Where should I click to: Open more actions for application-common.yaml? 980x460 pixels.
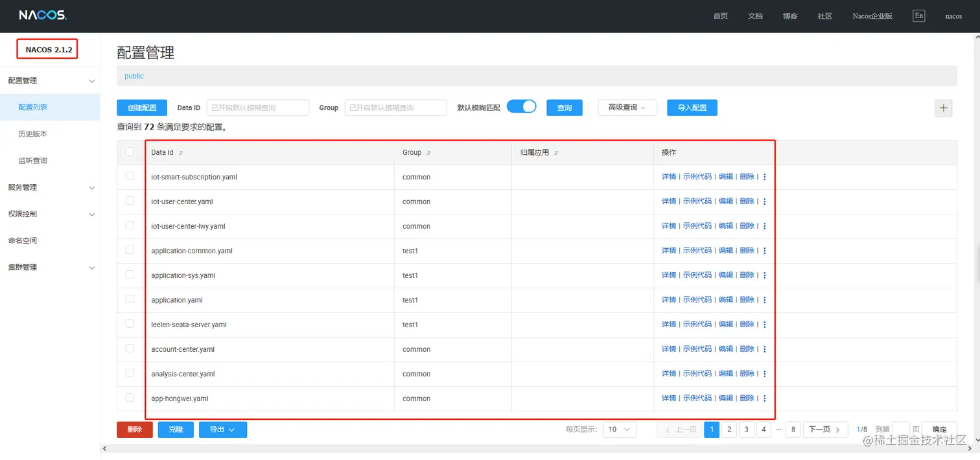[765, 251]
